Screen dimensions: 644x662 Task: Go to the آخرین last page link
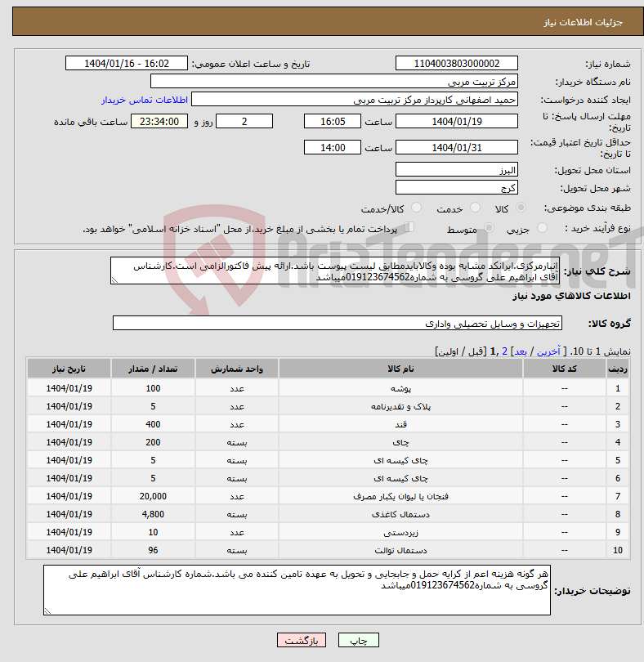tap(548, 351)
